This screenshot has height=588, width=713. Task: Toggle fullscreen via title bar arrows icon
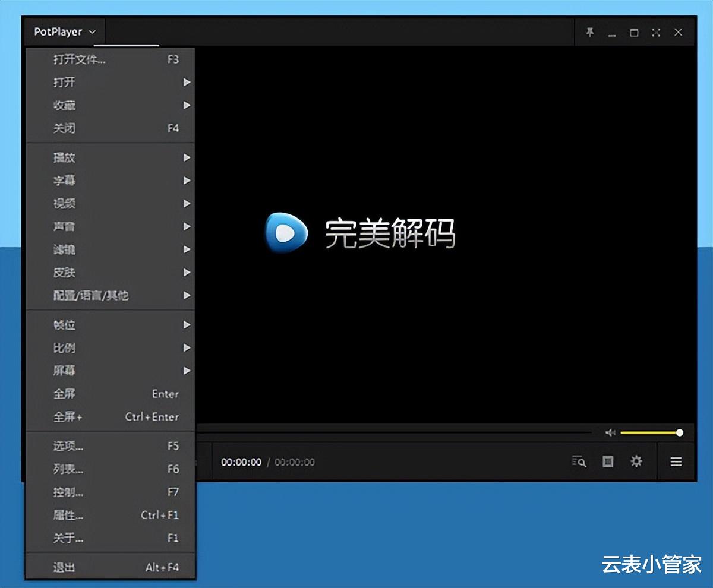coord(656,33)
